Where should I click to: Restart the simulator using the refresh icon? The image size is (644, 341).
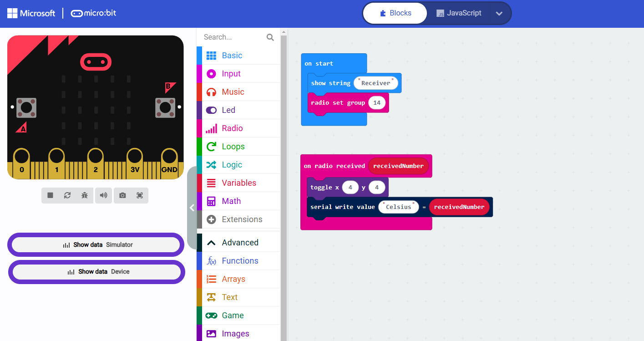[x=67, y=195]
